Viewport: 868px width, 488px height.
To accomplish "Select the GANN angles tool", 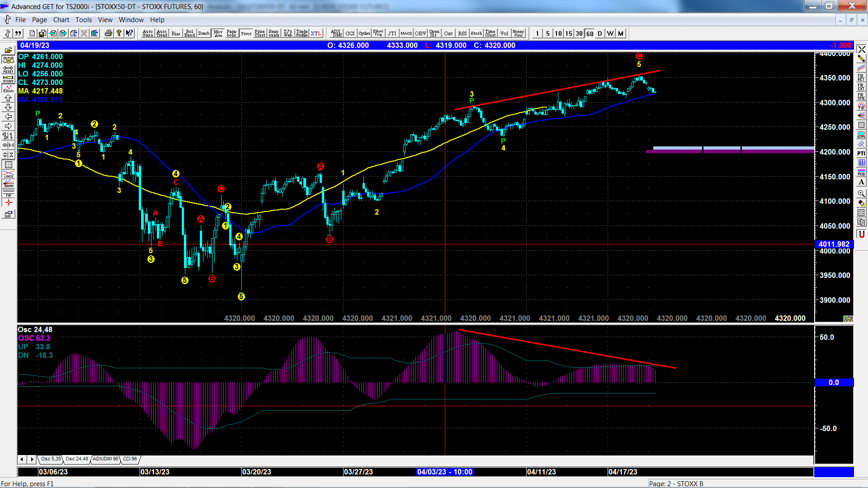I will click(x=8, y=183).
